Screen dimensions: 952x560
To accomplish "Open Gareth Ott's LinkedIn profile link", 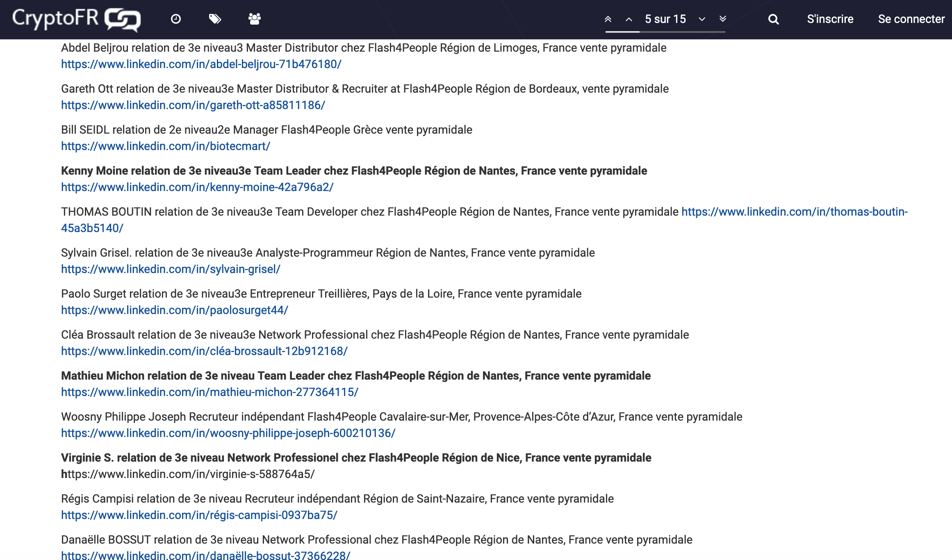I will tap(193, 105).
